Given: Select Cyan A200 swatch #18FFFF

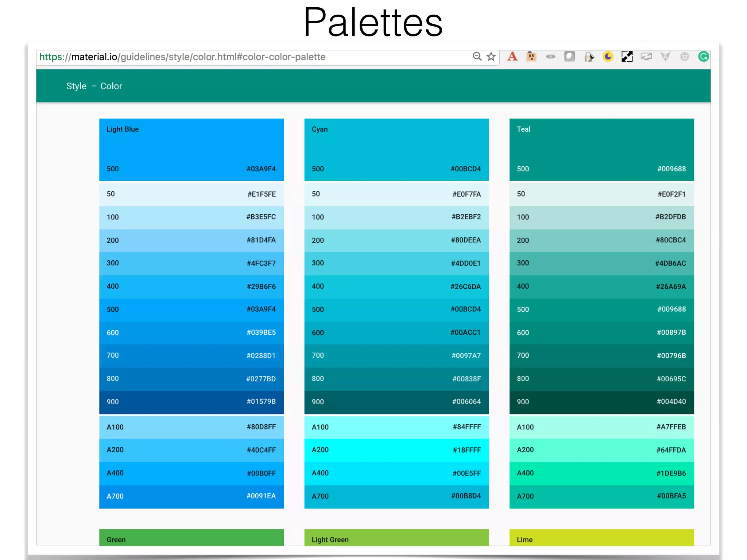Looking at the screenshot, I should coord(396,450).
